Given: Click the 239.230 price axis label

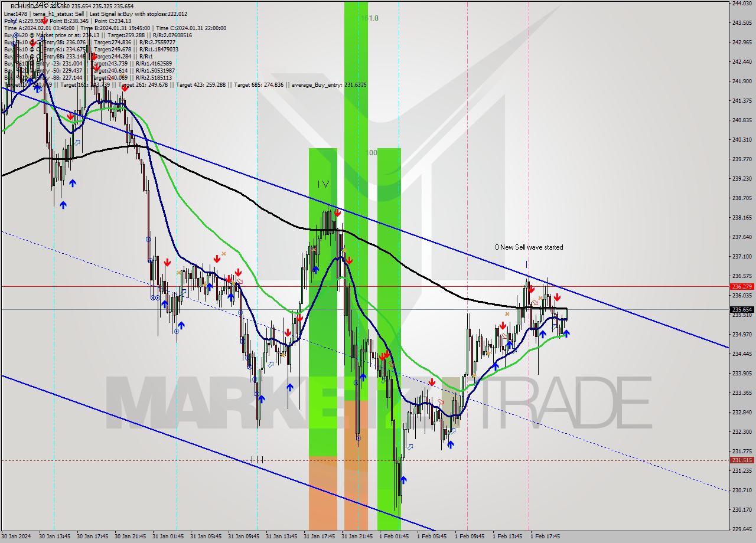Looking at the screenshot, I should (741, 179).
